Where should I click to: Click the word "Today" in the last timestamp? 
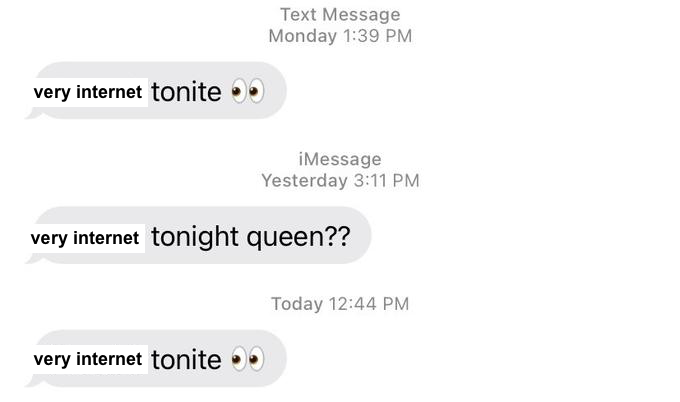(296, 304)
